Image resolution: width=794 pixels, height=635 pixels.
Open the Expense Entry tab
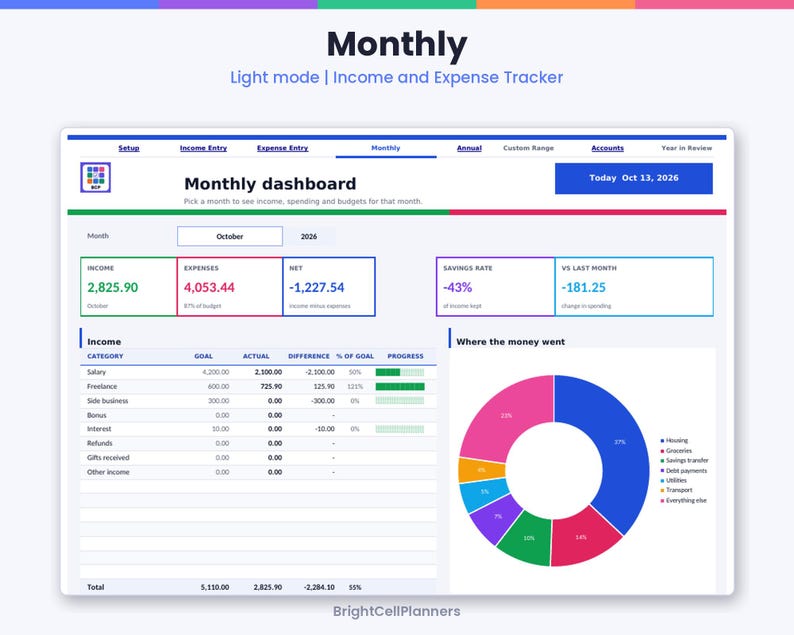pos(282,148)
